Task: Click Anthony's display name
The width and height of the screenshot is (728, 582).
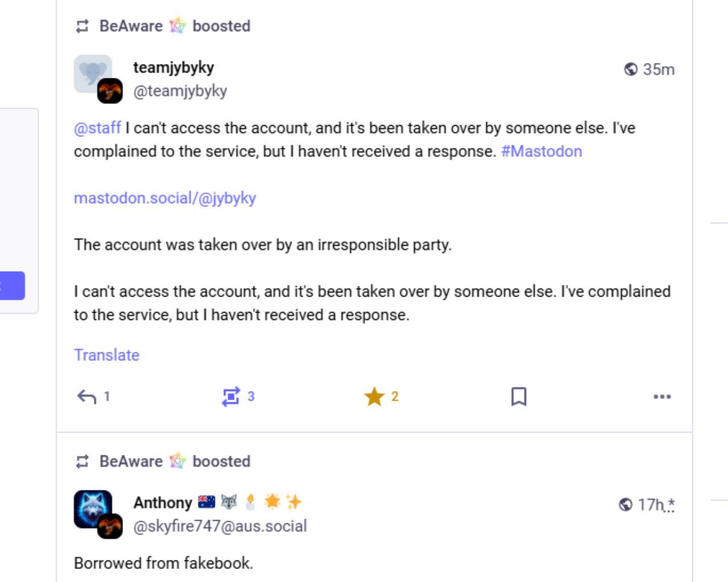Action: click(163, 502)
